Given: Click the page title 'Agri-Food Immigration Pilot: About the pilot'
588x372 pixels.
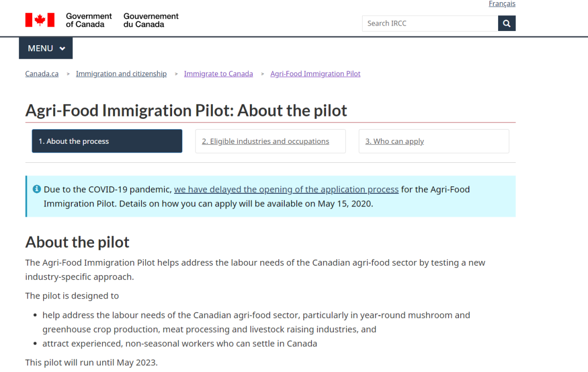Looking at the screenshot, I should click(x=186, y=111).
